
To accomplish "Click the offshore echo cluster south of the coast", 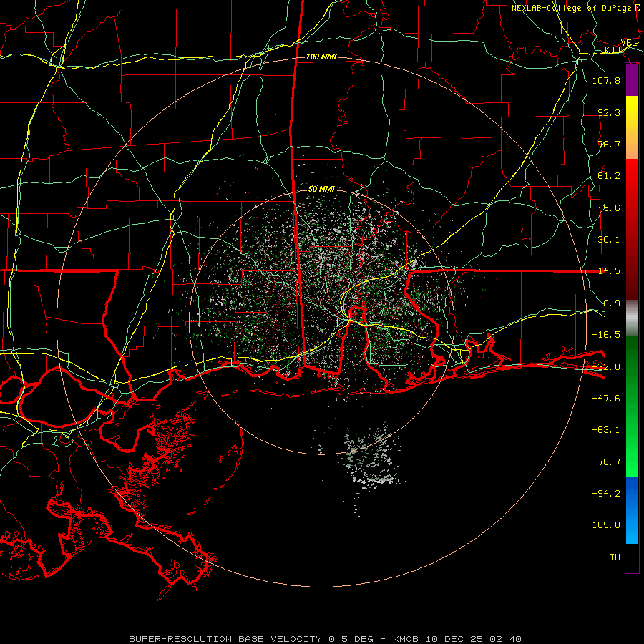I will click(370, 458).
